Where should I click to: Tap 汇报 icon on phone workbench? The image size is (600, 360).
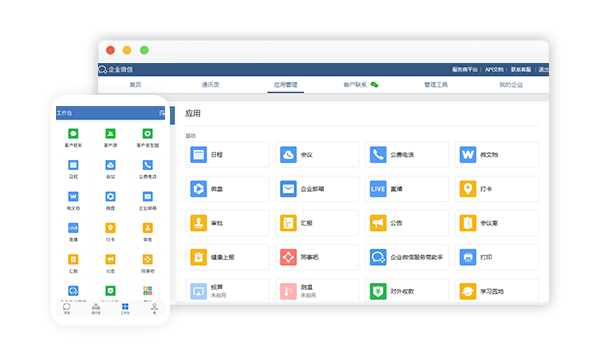pyautogui.click(x=73, y=259)
